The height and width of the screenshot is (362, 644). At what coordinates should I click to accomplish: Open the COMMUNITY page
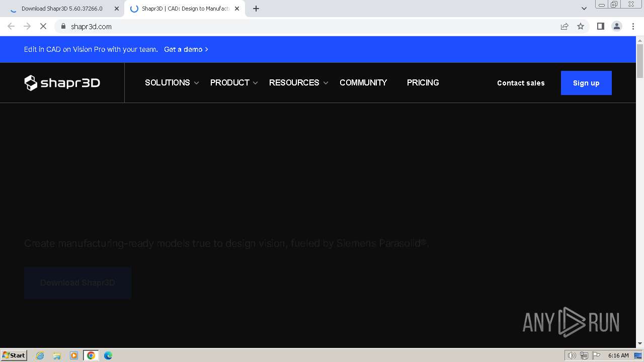pos(363,82)
